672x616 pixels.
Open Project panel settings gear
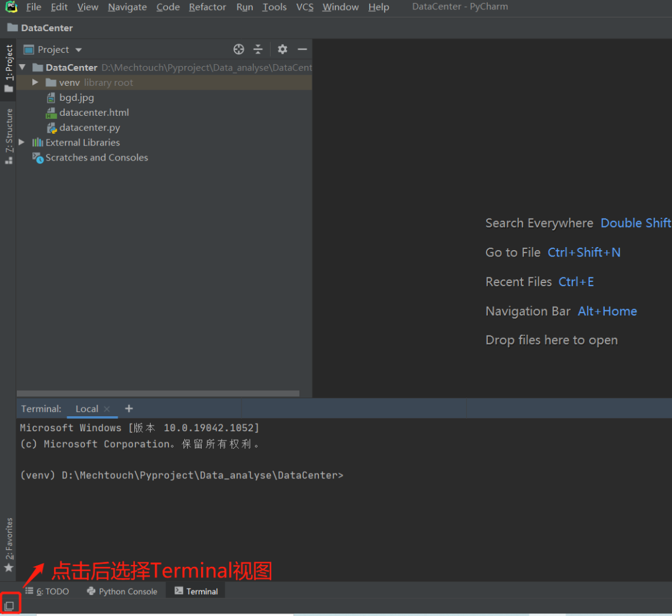[x=282, y=49]
